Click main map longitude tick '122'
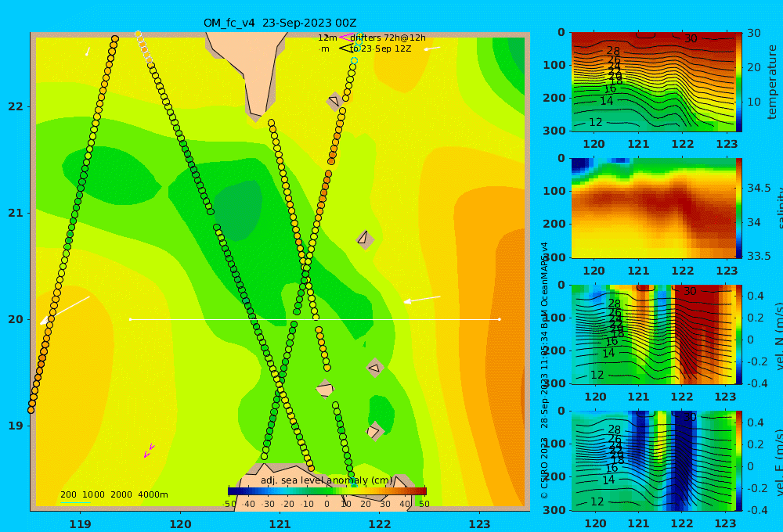 click(380, 524)
